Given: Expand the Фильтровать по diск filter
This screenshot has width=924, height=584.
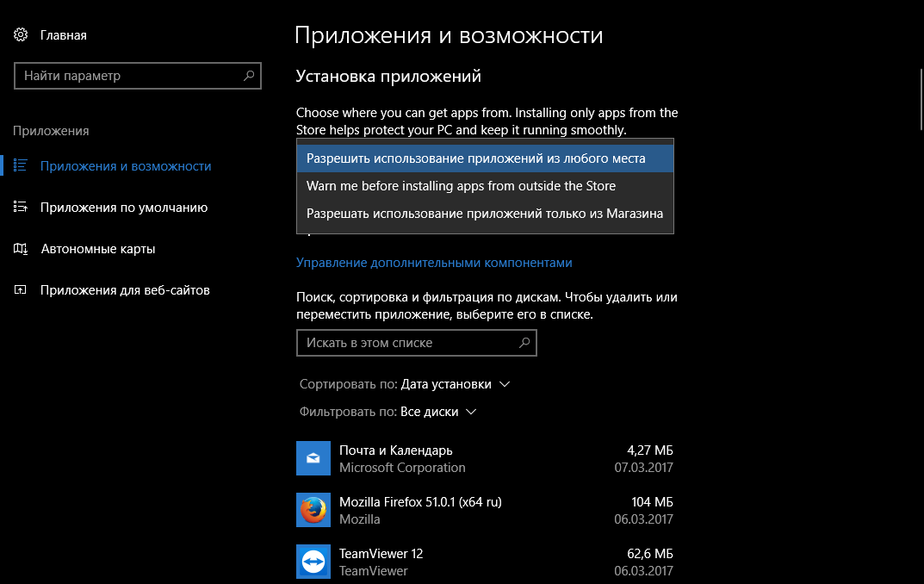Looking at the screenshot, I should point(439,412).
